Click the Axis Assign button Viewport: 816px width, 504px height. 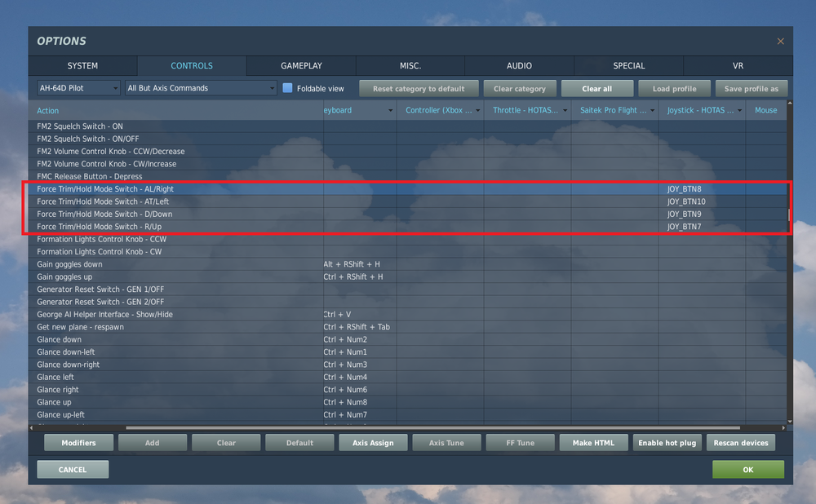(x=373, y=442)
